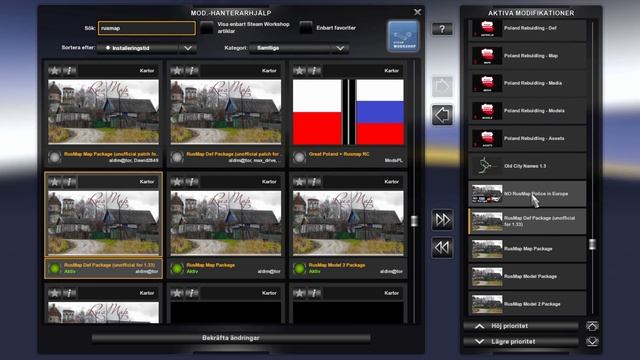Mark Great Poland + Rusmap RC as favorite
The image size is (640, 360).
[299, 71]
